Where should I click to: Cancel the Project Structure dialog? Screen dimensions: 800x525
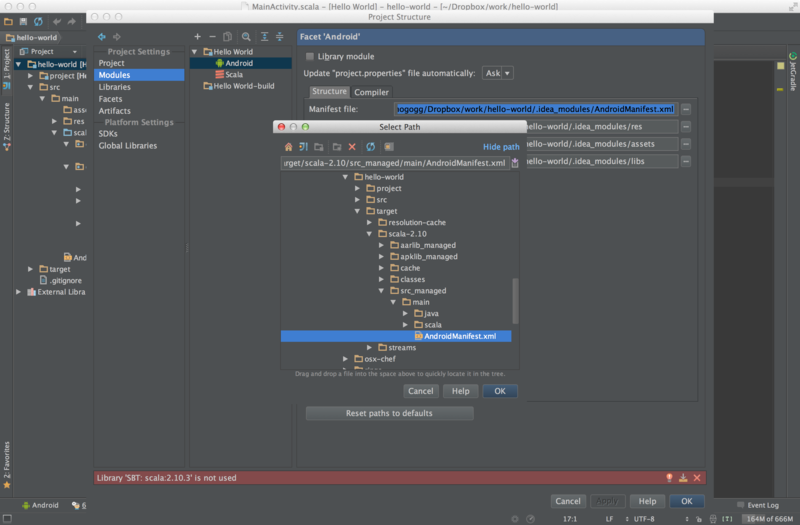coord(568,502)
